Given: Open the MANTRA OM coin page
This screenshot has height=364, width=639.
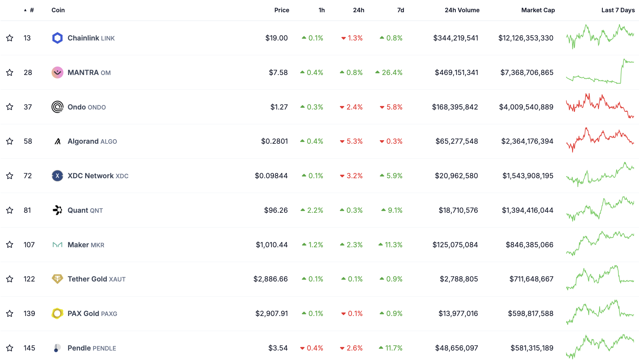Looking at the screenshot, I should coord(89,72).
